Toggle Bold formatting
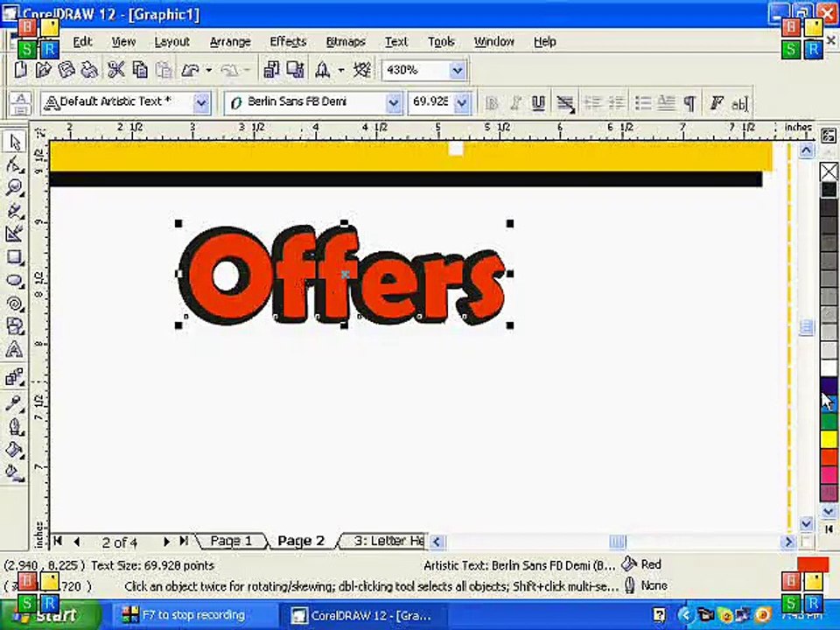This screenshot has width=840, height=630. (x=491, y=103)
